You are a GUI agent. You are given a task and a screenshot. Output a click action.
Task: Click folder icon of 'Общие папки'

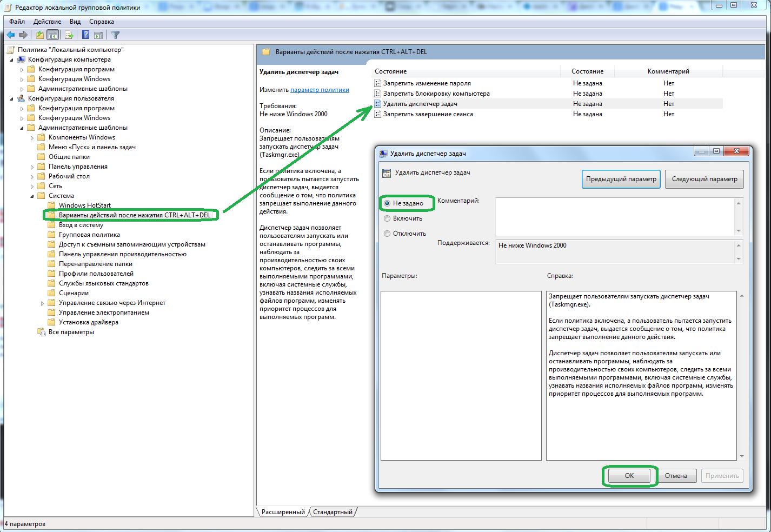tap(41, 157)
